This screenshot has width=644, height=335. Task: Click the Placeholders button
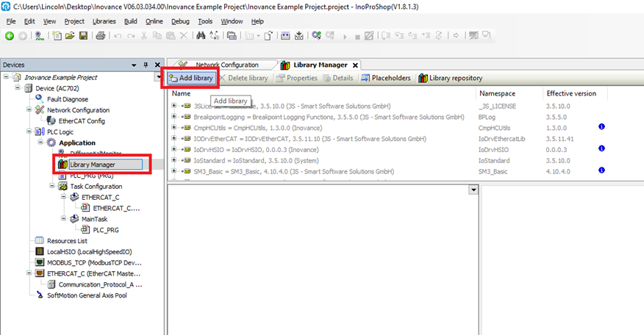point(385,78)
